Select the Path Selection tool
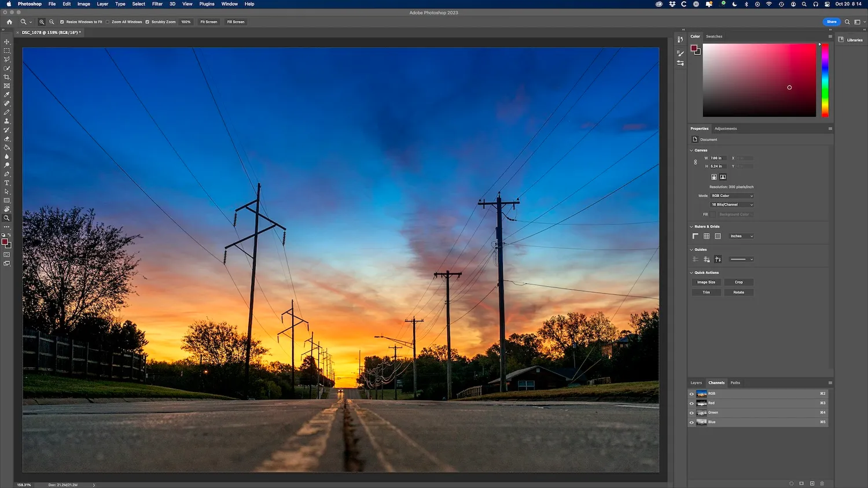 [7, 191]
